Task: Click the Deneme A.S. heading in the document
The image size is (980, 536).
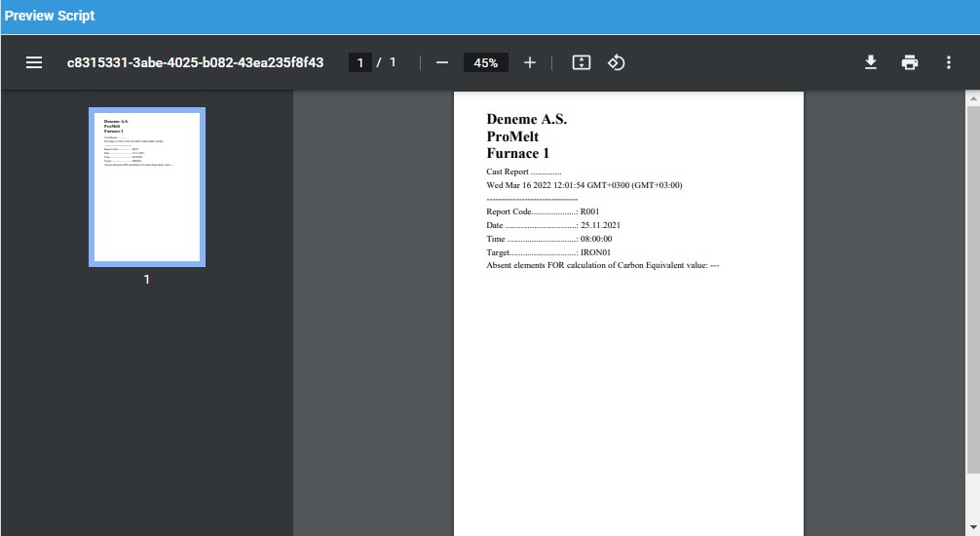Action: (526, 119)
